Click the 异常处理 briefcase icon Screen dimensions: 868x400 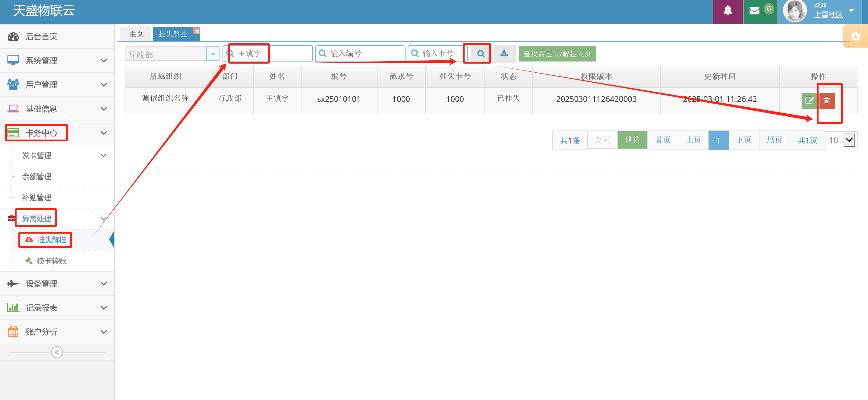[x=11, y=218]
